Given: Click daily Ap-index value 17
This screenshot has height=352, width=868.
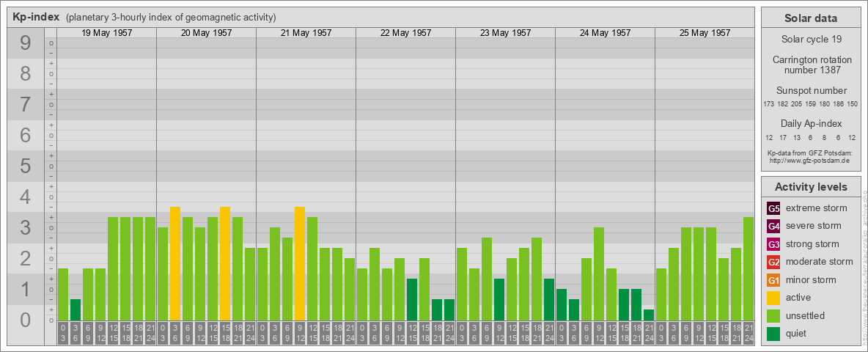Looking at the screenshot, I should (783, 137).
